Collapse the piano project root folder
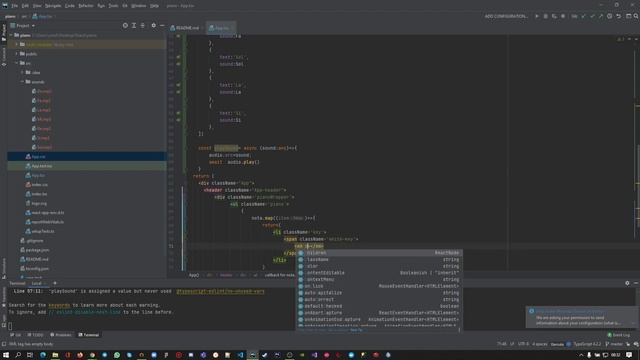 11,36
